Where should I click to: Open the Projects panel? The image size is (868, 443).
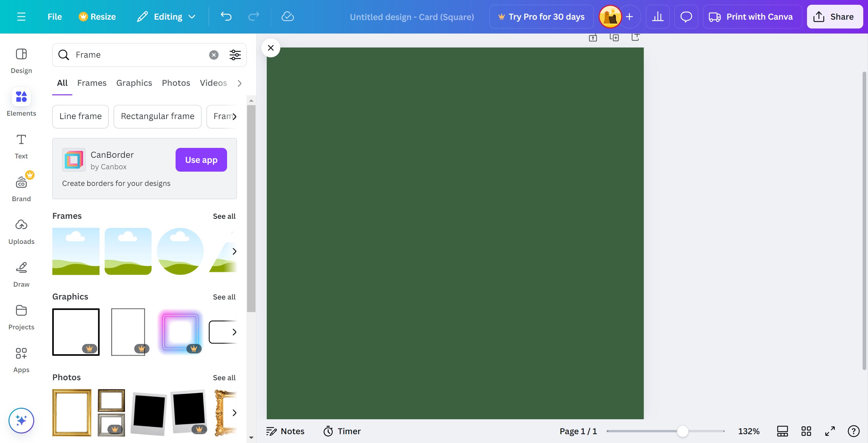coord(21,317)
